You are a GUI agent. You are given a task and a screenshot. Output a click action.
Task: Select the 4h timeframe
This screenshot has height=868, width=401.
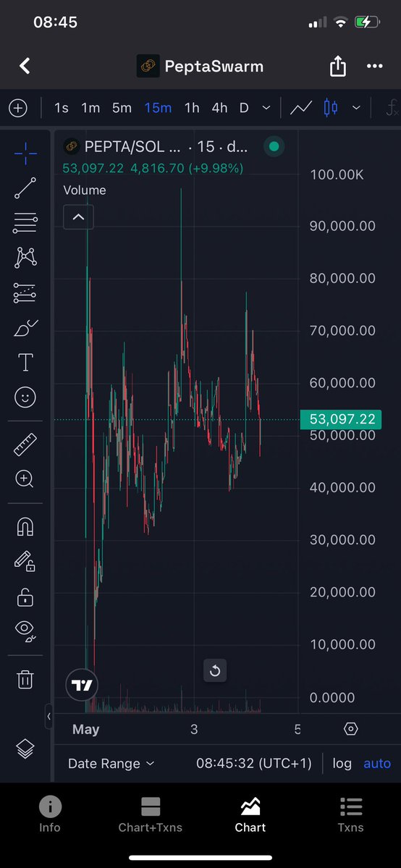[219, 108]
